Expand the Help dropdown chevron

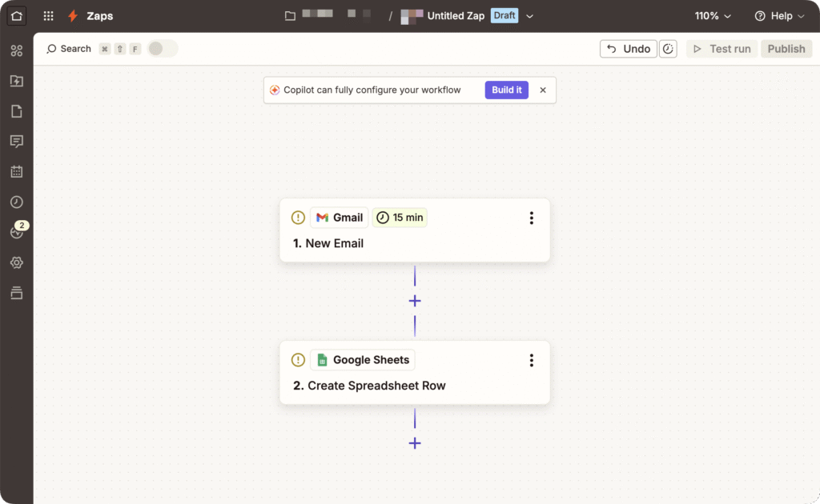(x=801, y=16)
